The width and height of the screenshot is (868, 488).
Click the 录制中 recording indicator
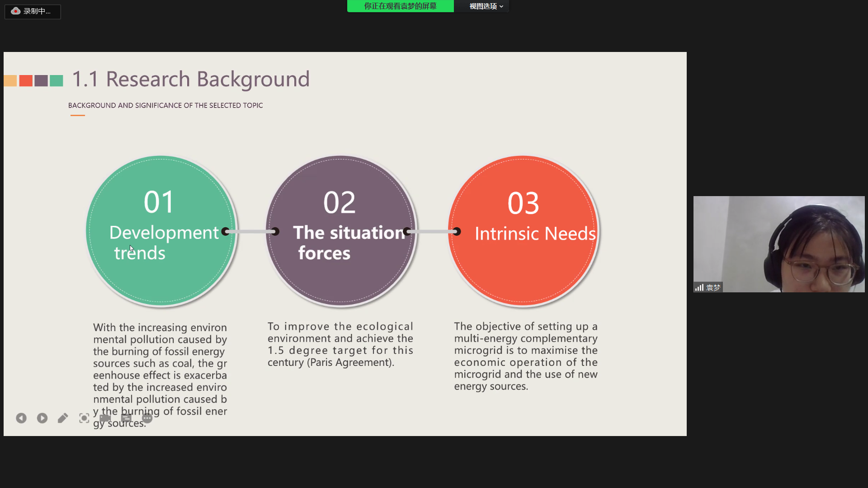point(33,11)
